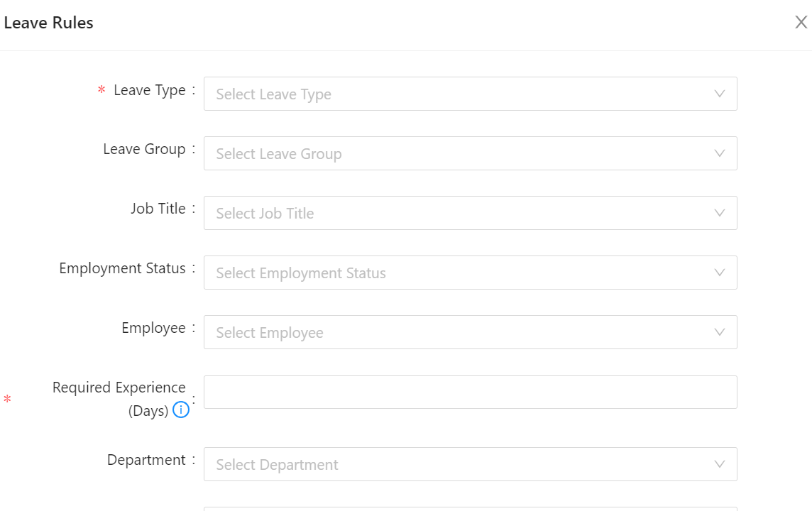Click the Leave Type field label

[149, 90]
